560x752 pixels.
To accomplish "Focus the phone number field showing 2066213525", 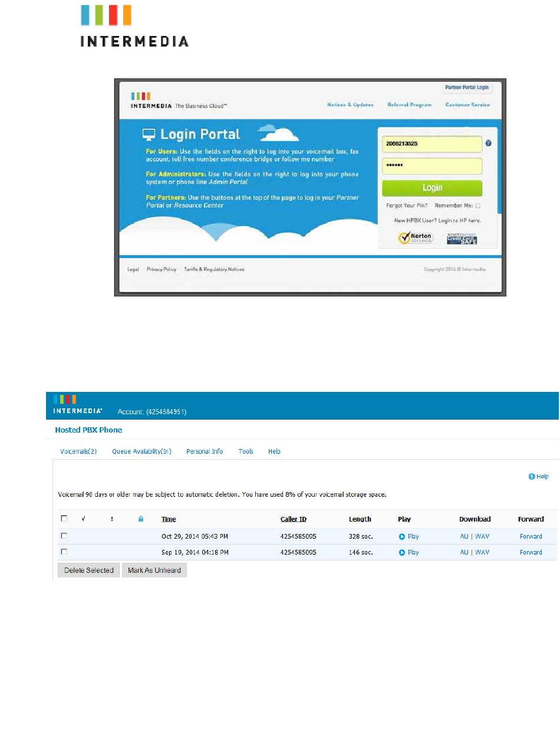I will (432, 144).
